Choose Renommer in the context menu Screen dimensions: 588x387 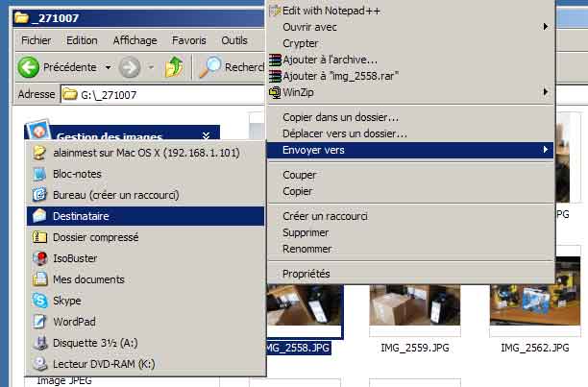(410, 249)
